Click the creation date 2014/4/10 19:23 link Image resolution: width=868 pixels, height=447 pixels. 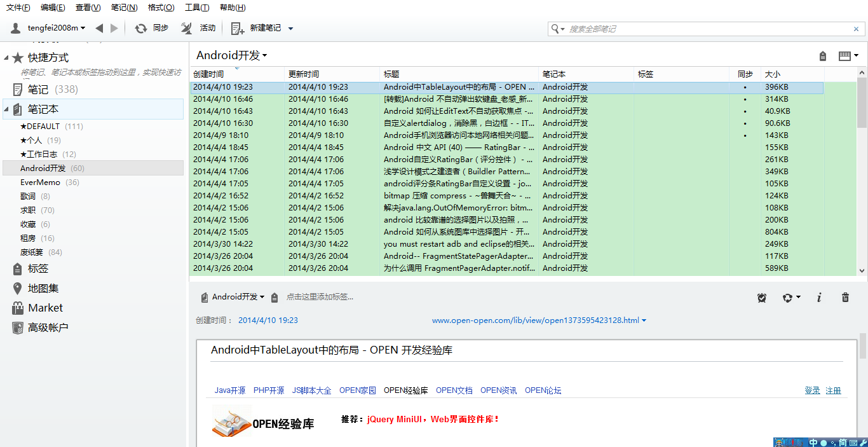(268, 320)
